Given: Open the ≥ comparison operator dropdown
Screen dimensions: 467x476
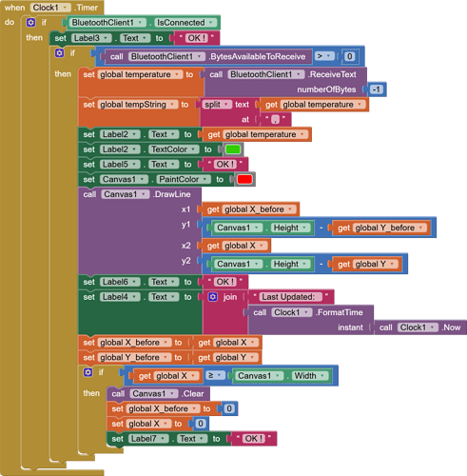Looking at the screenshot, I should pyautogui.click(x=215, y=375).
